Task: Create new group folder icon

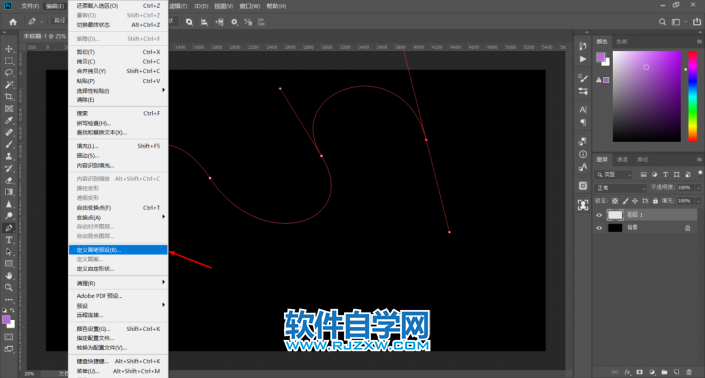Action: 664,372
